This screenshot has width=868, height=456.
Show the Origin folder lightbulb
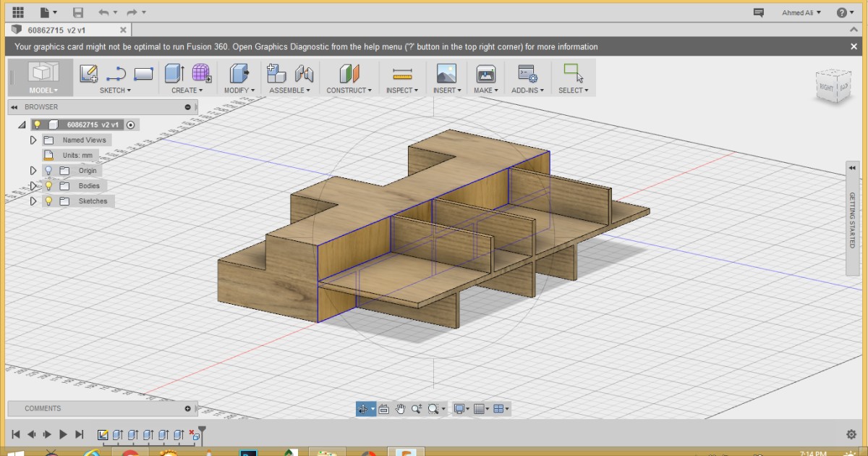click(48, 171)
